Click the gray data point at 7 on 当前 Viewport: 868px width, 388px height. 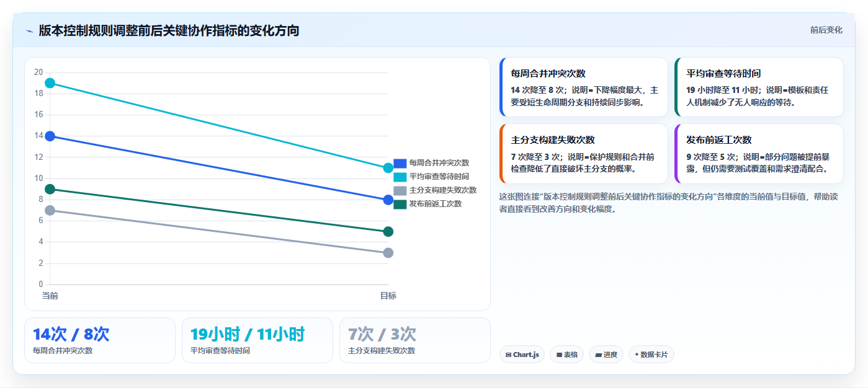50,210
